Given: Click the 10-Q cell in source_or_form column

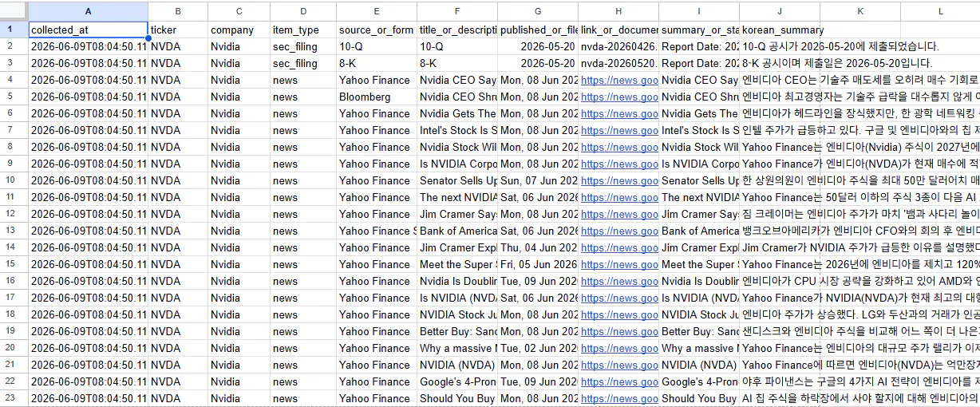Looking at the screenshot, I should coord(377,46).
